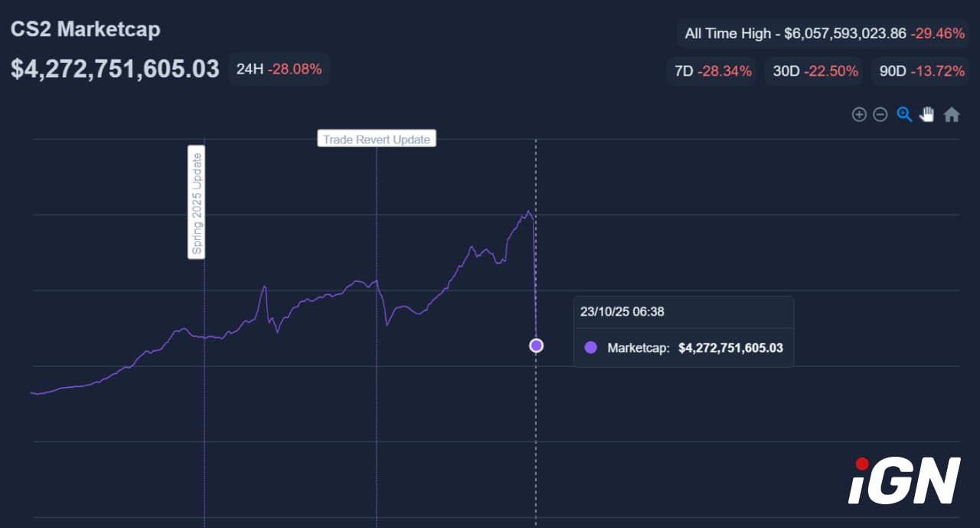Click the CS2 Marketcap title
The height and width of the screenshot is (528, 980).
pyautogui.click(x=86, y=30)
